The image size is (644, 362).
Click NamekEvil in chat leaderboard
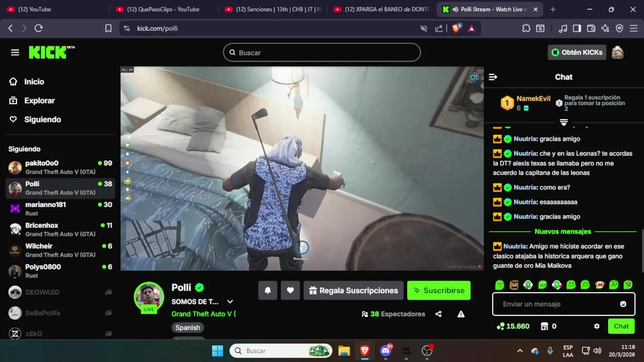coord(533,99)
